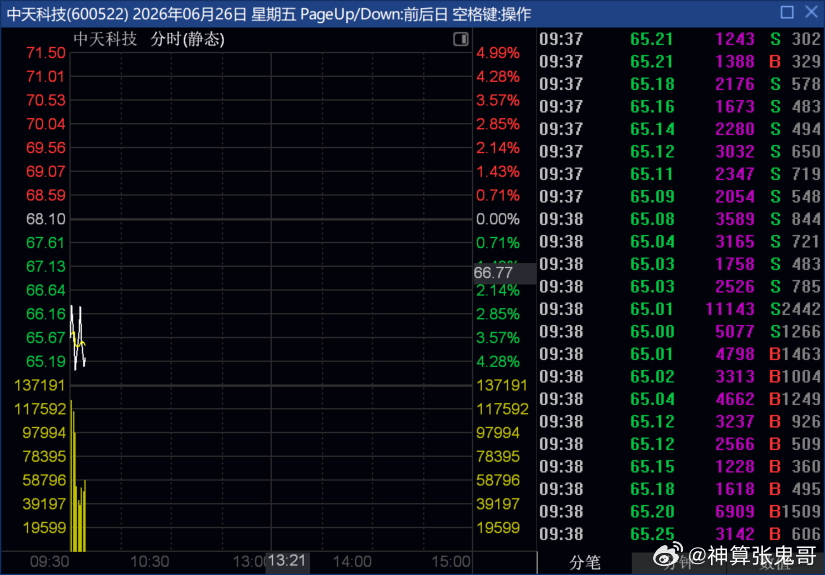Viewport: 825px width, 575px height.
Task: Select tick row with volume 3165
Action: click(x=680, y=241)
